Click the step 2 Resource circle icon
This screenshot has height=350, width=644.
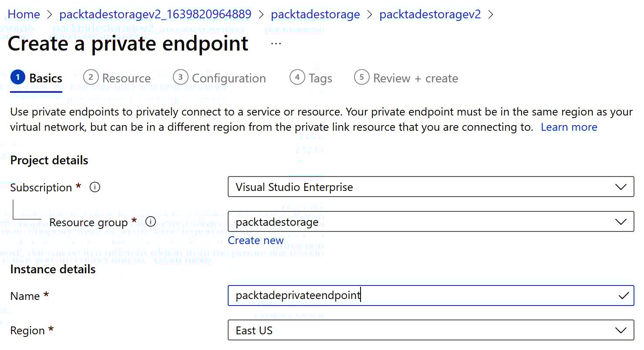[91, 78]
